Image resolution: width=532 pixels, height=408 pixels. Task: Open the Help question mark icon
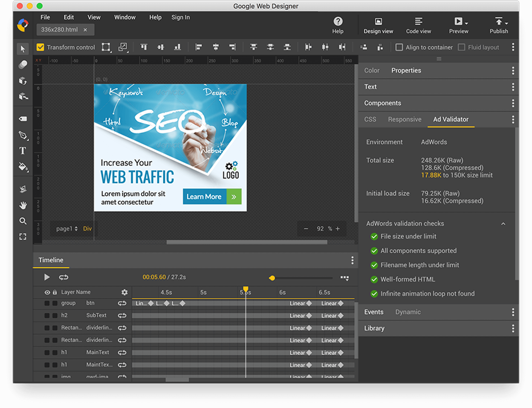tap(338, 21)
